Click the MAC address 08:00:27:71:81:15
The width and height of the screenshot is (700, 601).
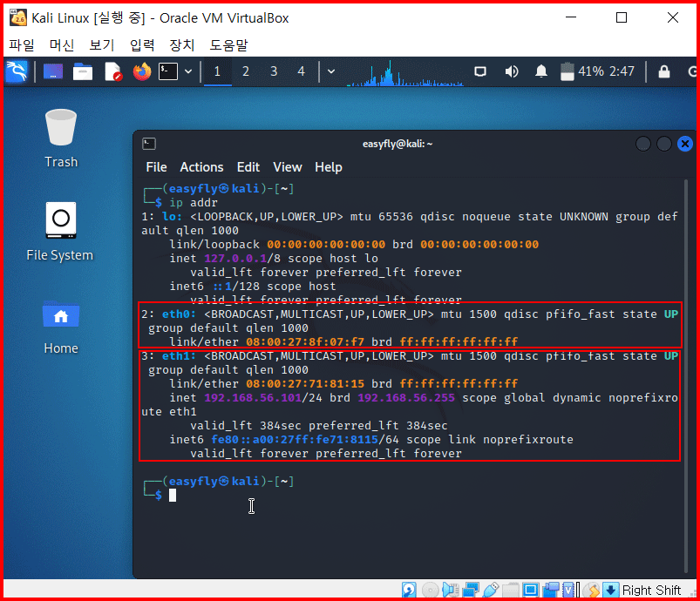point(305,384)
